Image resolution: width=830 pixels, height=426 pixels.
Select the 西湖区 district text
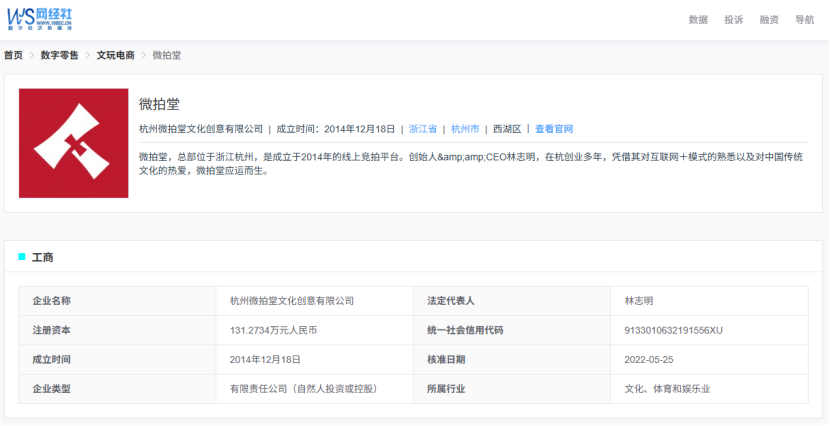point(507,129)
